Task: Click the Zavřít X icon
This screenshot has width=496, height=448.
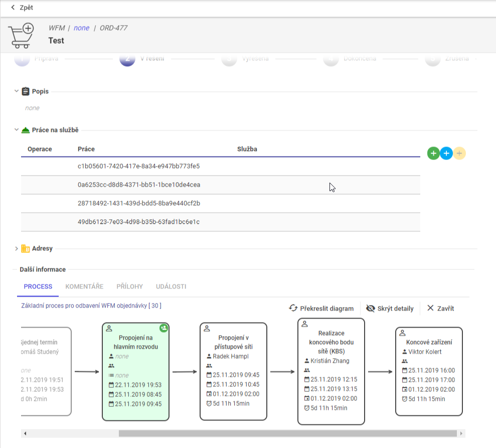Action: pyautogui.click(x=430, y=308)
